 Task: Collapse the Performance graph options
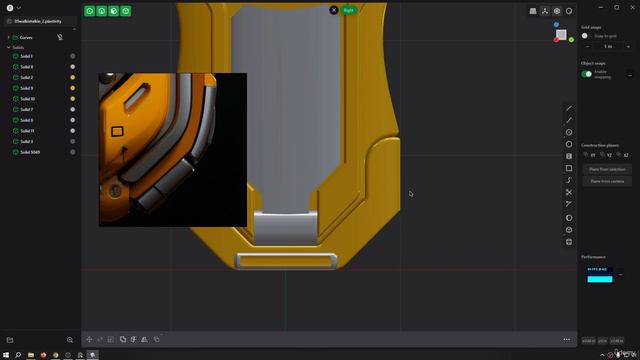(x=621, y=274)
